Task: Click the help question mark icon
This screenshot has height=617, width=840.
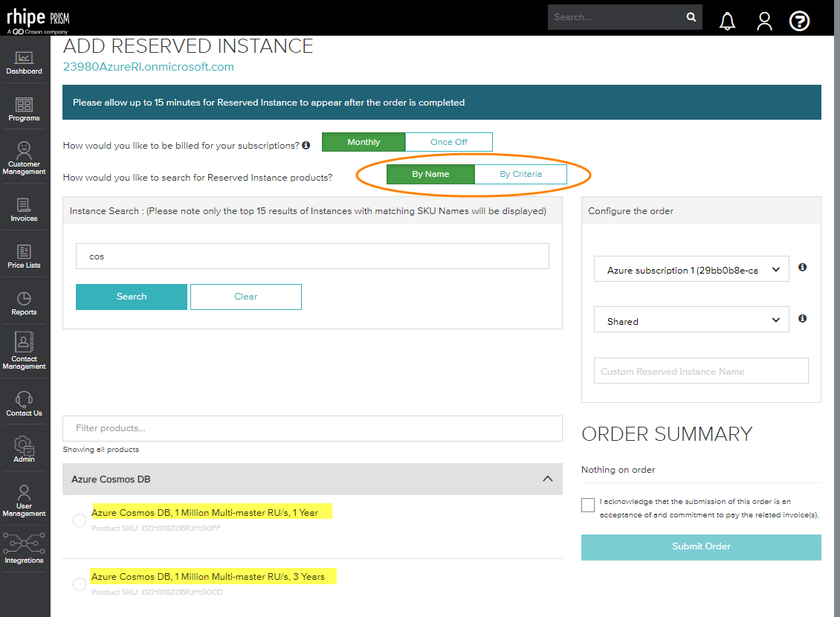Action: [799, 21]
